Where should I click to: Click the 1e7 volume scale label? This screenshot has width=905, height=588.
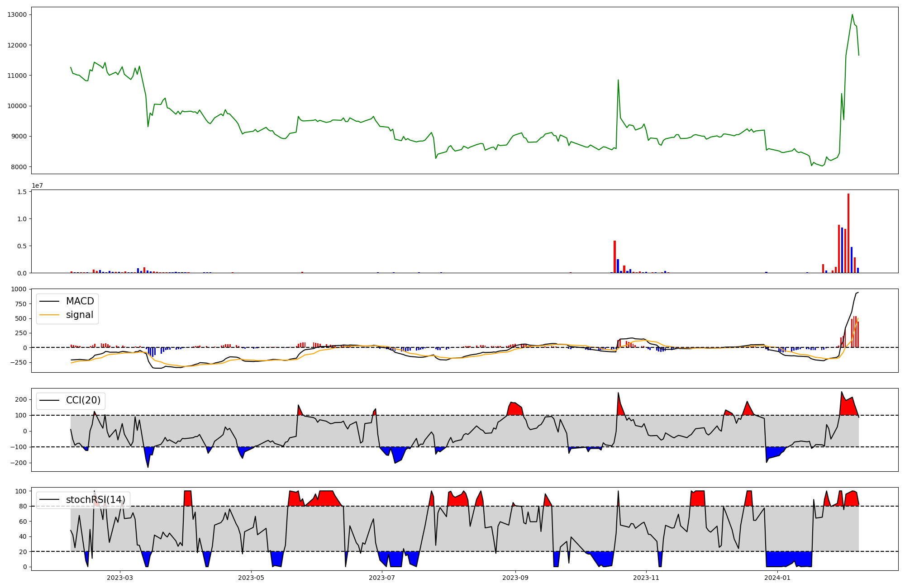[x=37, y=185]
